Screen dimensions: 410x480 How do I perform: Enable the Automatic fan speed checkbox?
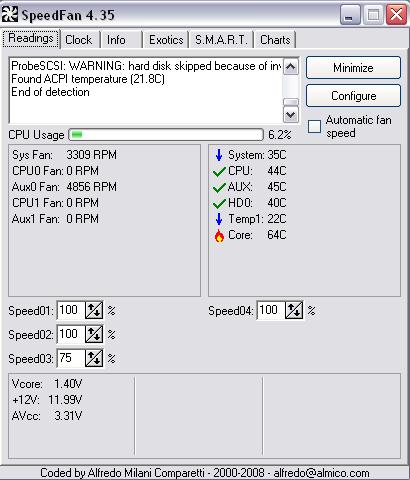314,126
